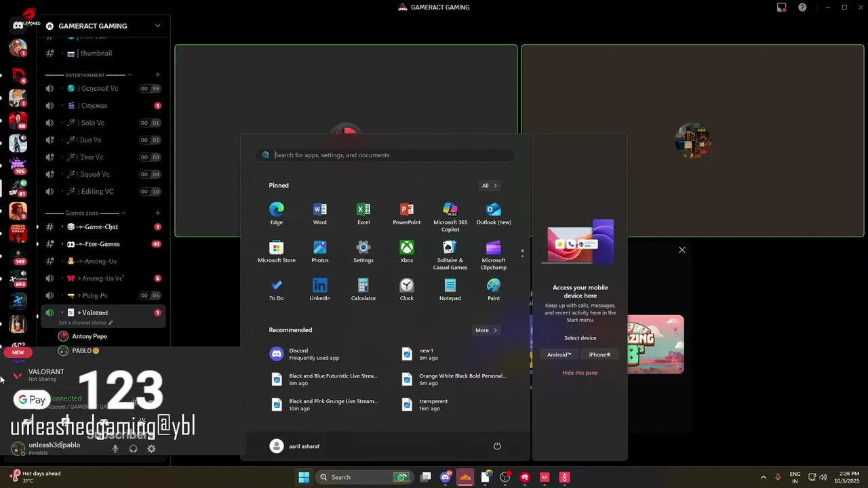The height and width of the screenshot is (488, 868).
Task: Click the Start menu power icon
Action: click(497, 446)
